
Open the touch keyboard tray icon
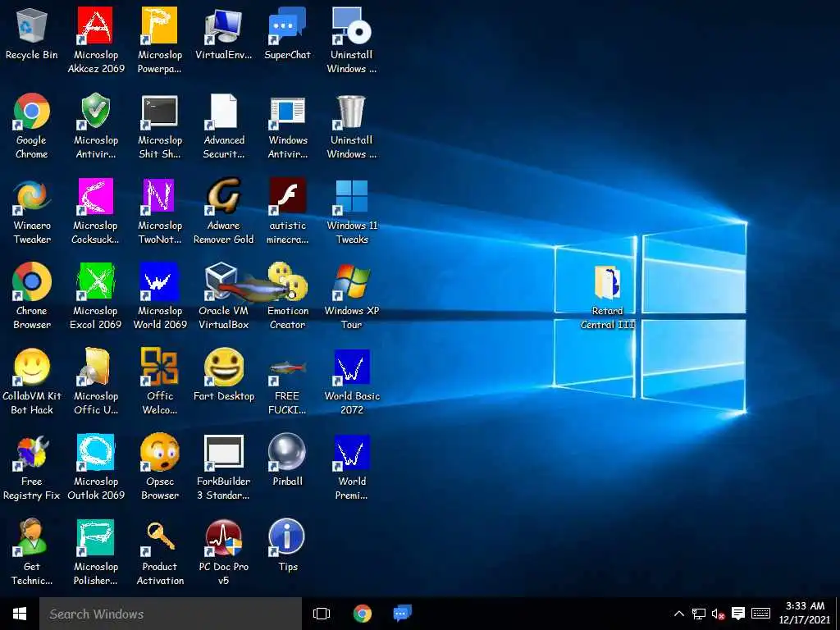[760, 614]
